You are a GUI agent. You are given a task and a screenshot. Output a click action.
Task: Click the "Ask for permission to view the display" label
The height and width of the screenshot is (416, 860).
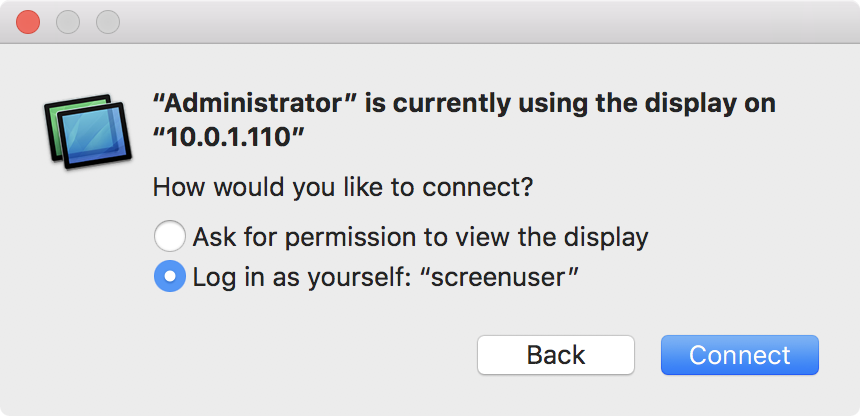coord(420,237)
